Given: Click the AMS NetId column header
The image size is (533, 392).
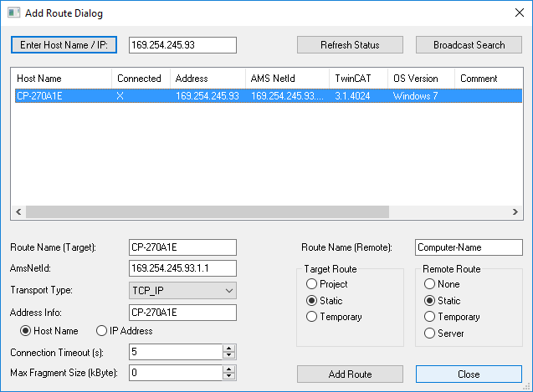Looking at the screenshot, I should (x=287, y=79).
